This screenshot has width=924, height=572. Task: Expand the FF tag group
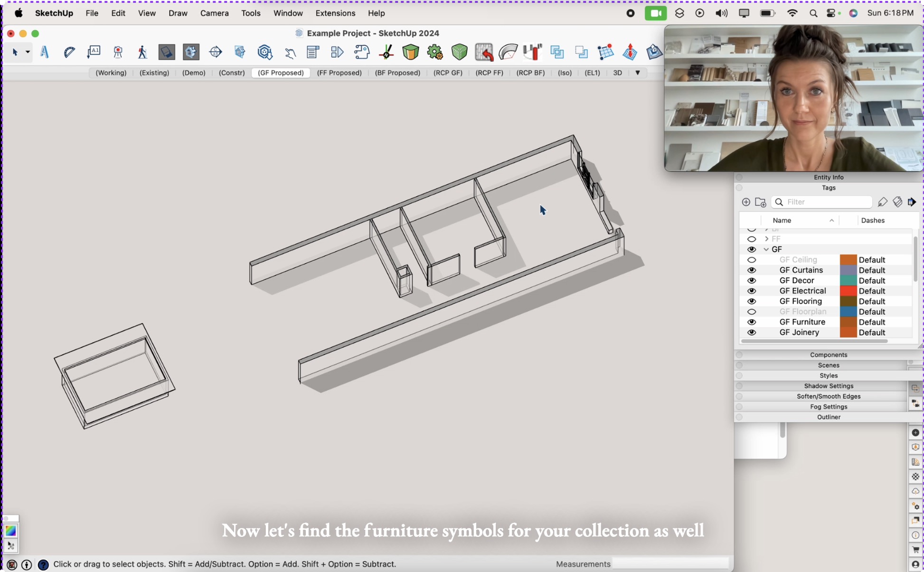tap(766, 238)
